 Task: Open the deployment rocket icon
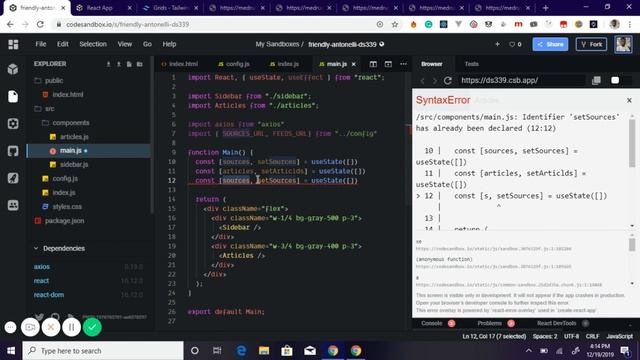[13, 178]
